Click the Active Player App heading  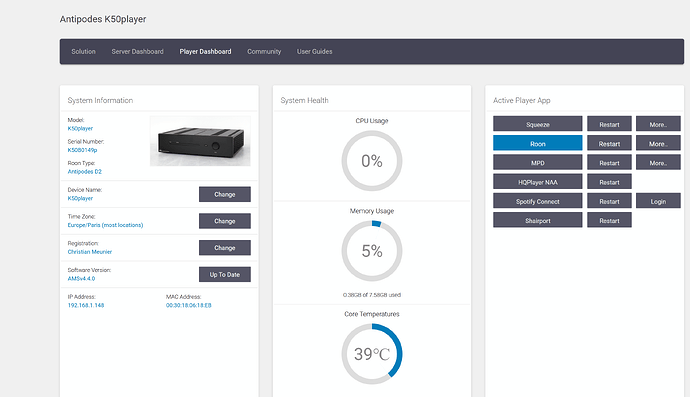point(521,100)
